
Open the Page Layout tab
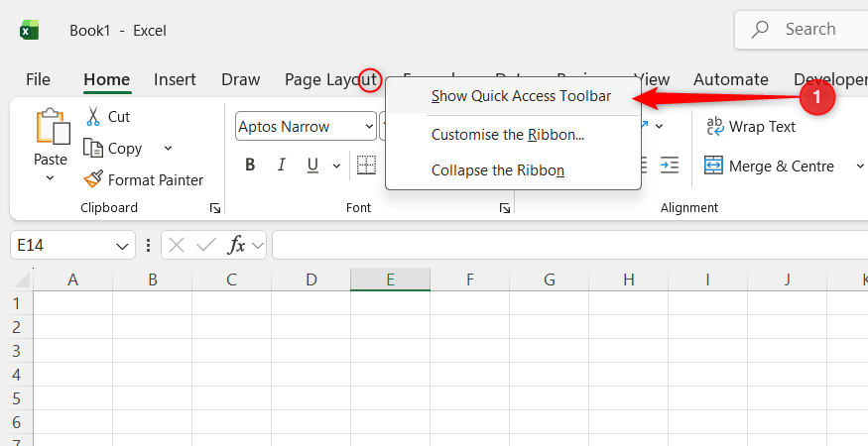330,79
